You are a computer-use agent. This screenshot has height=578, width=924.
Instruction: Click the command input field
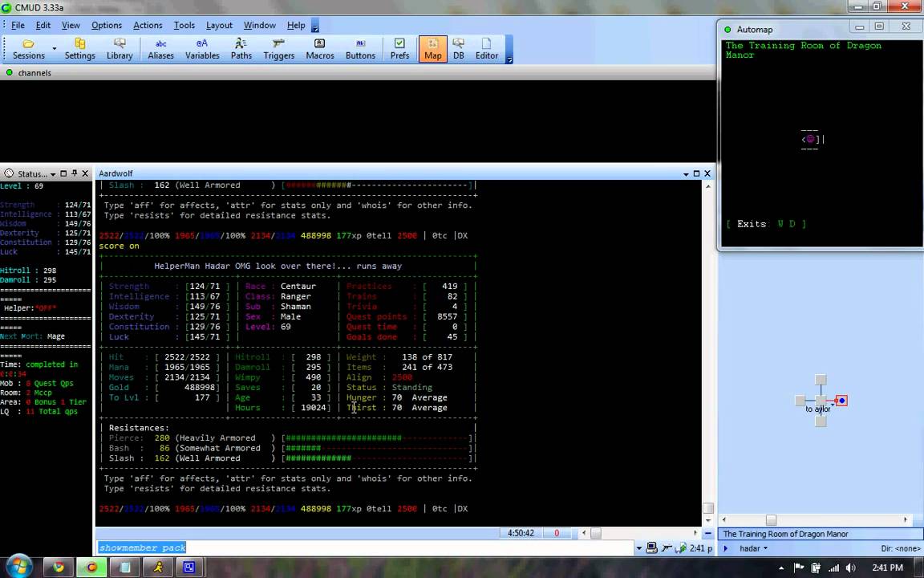pyautogui.click(x=366, y=548)
